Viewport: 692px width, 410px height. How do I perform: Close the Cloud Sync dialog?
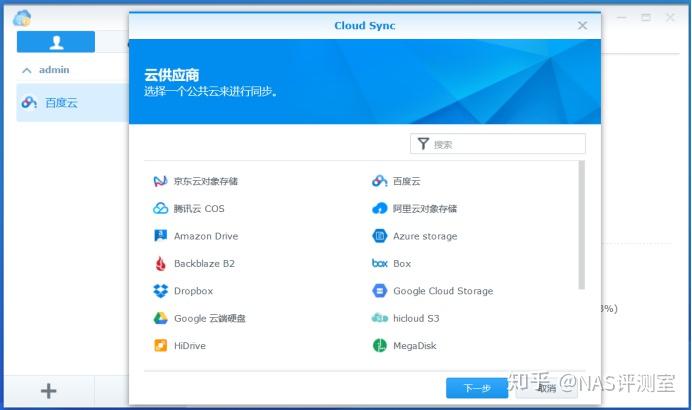click(x=583, y=26)
